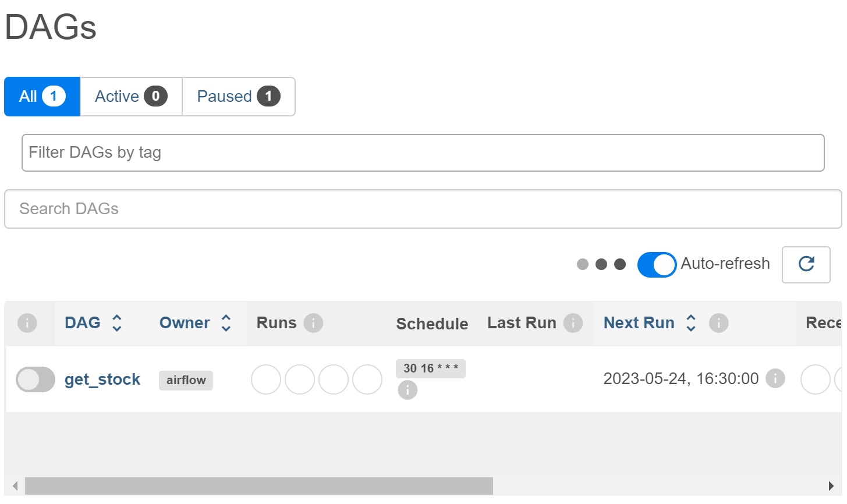Sort by Next Run column arrows
Viewport: 847px width, 504px height.
click(691, 323)
